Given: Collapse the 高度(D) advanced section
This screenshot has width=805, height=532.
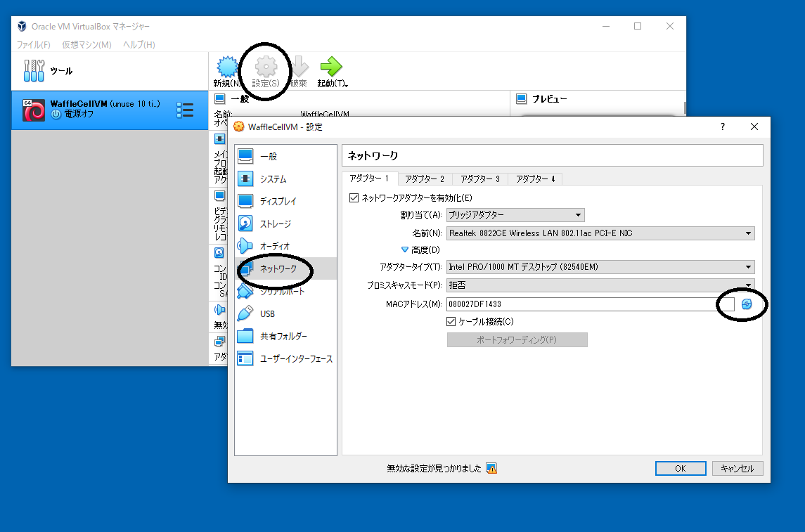Looking at the screenshot, I should pos(404,250).
